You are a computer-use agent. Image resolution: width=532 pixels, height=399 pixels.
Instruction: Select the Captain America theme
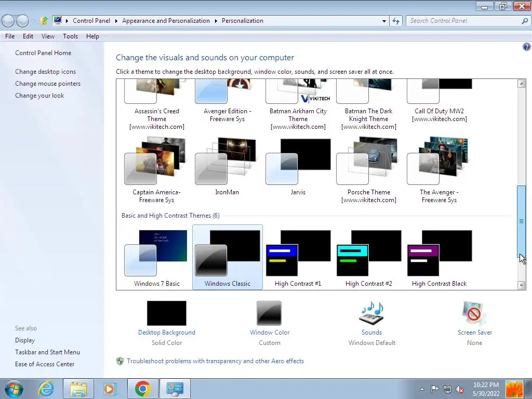(157, 170)
